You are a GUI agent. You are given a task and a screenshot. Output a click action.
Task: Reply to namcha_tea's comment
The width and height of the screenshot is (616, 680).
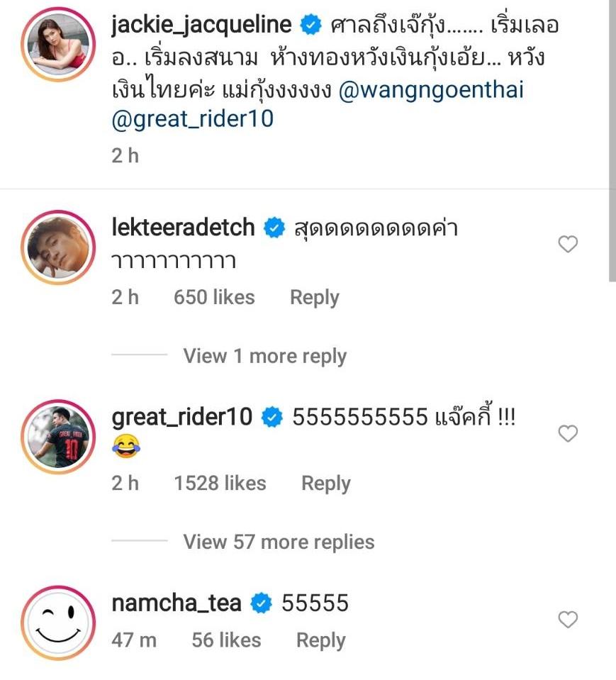click(320, 640)
